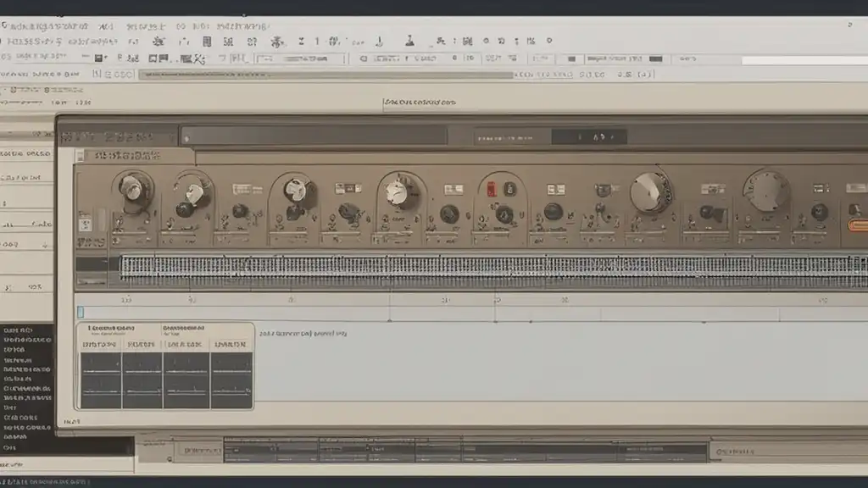Select the bottom row in the dark left sidebar list
This screenshot has width=868, height=488.
point(8,447)
